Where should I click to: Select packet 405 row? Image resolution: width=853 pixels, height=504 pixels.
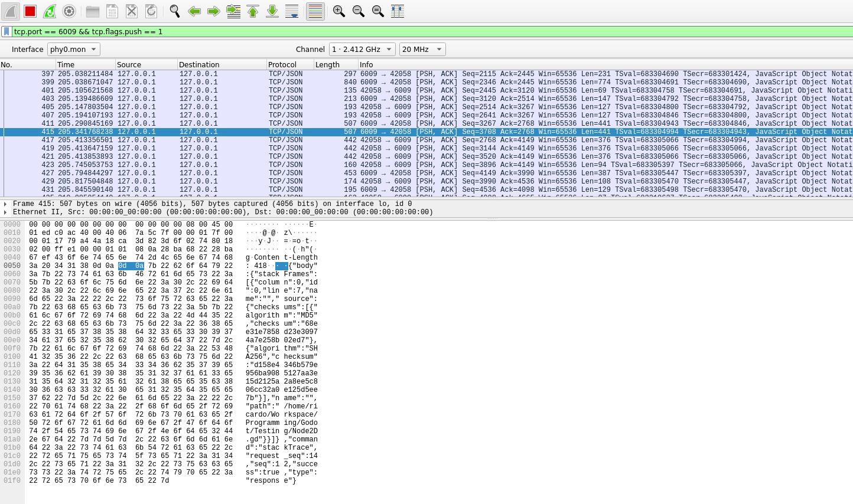click(426, 107)
